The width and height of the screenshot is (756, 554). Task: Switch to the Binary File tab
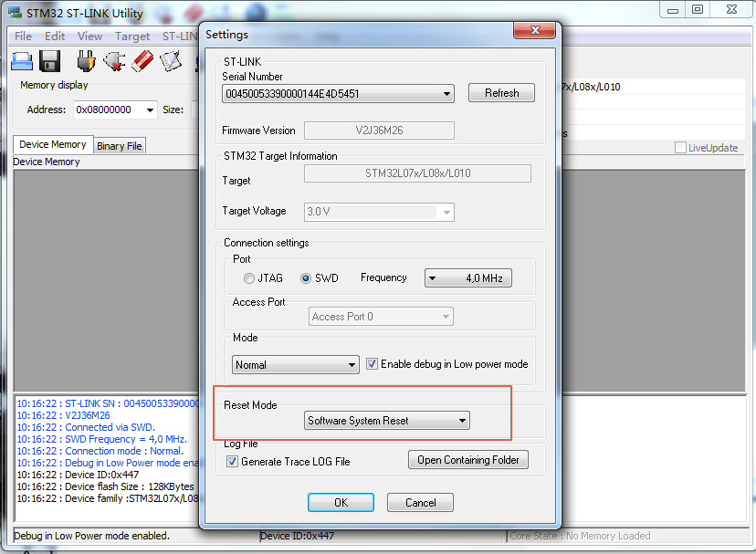(120, 145)
